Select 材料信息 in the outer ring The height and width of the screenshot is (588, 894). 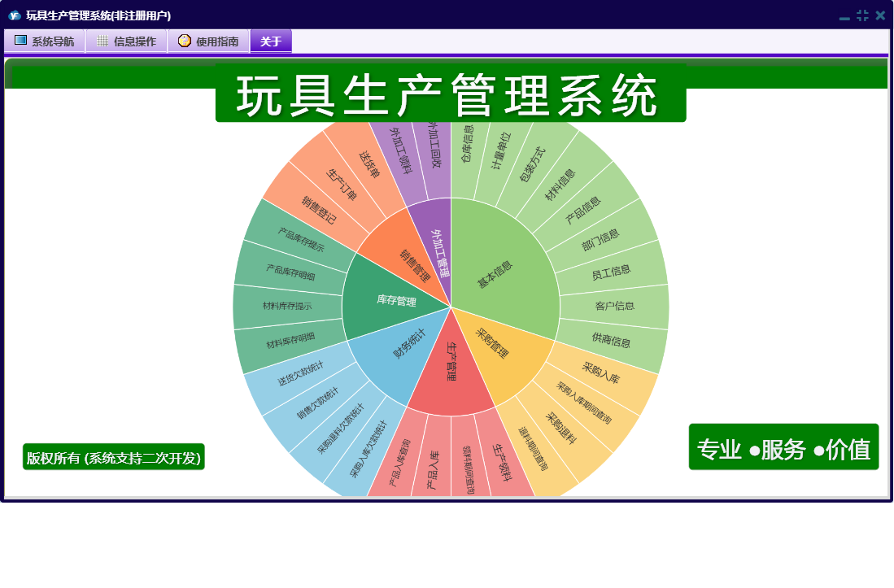(561, 185)
